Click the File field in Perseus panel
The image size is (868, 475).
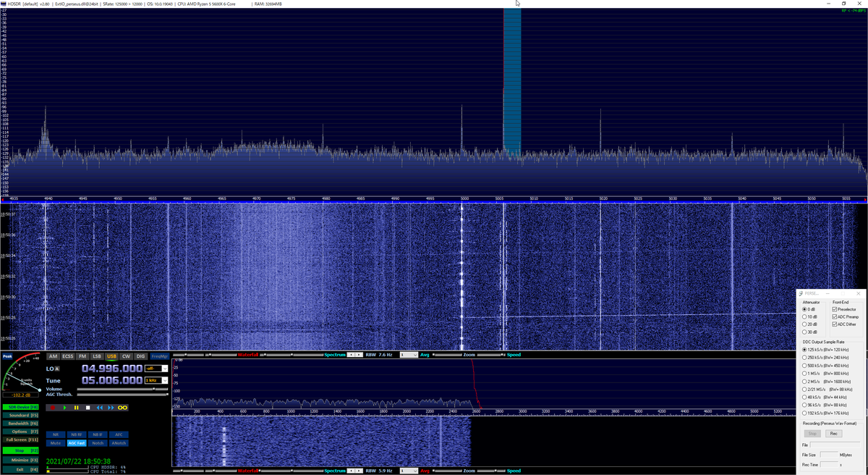[x=835, y=445]
